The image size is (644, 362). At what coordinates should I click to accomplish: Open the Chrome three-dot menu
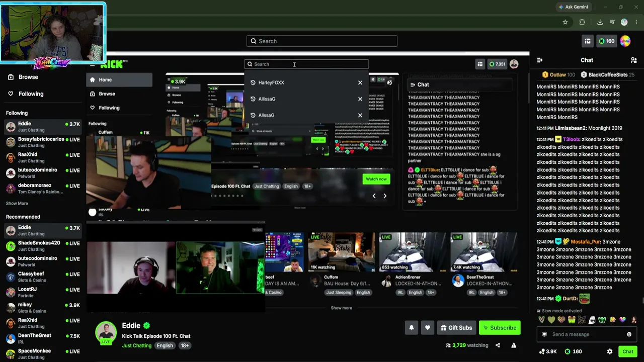click(x=636, y=22)
